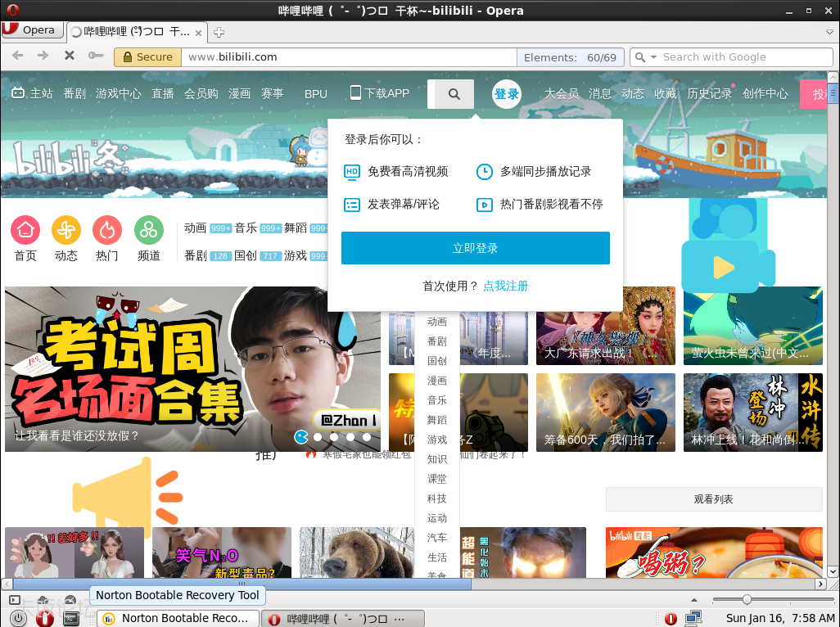
Task: Click the 观看列表 button
Action: [713, 499]
